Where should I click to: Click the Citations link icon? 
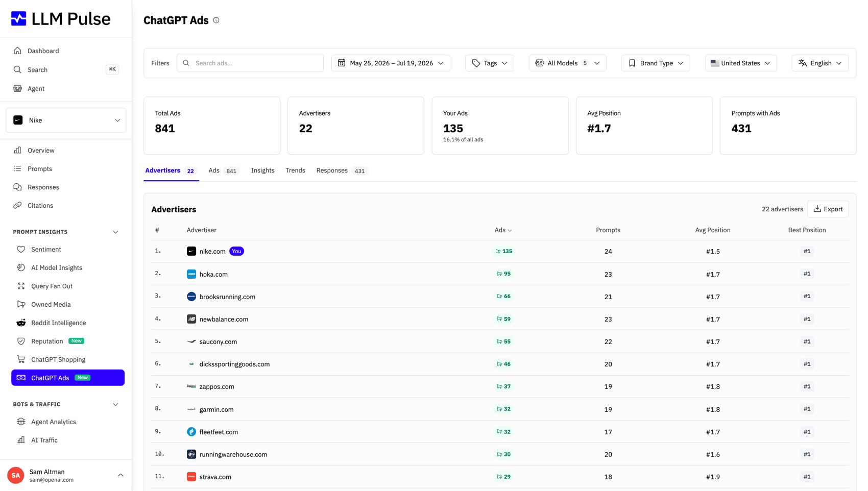point(17,205)
